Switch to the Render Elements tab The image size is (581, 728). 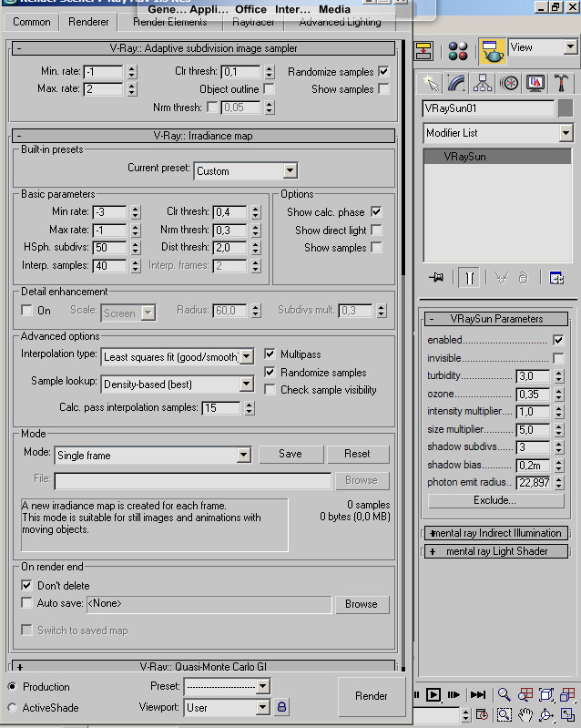coord(170,22)
